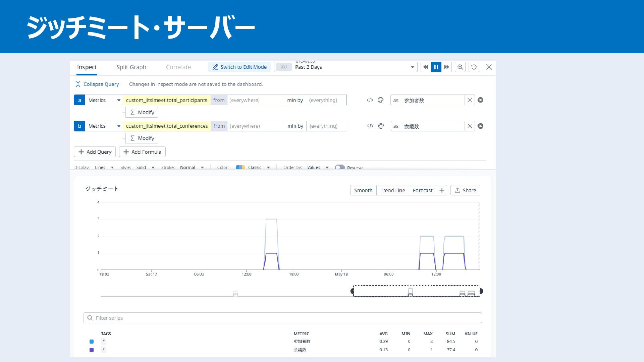Click the left handle of timeline range selector
This screenshot has width=644, height=362.
pyautogui.click(x=352, y=291)
